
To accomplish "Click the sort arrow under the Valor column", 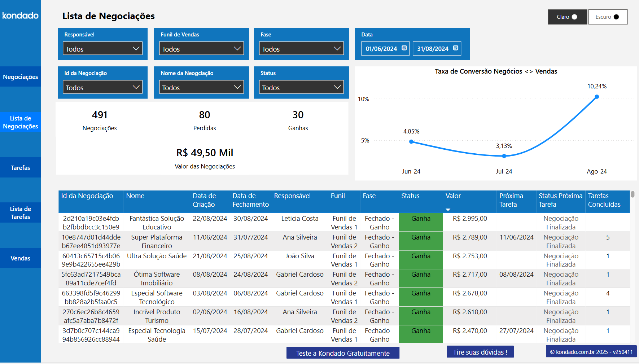I will click(x=448, y=209).
